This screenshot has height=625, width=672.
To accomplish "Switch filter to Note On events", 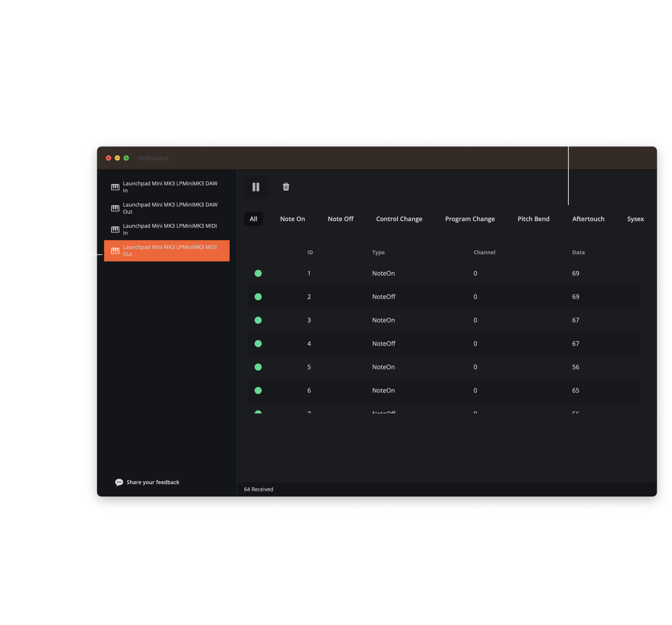I will pyautogui.click(x=292, y=219).
